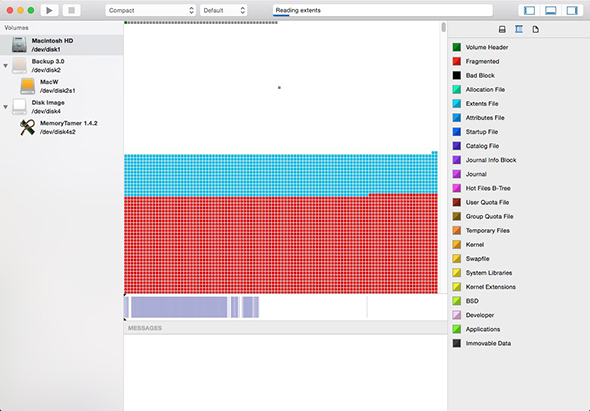590x411 pixels.
Task: Open the Compact algorithm dropdown
Action: 151,10
